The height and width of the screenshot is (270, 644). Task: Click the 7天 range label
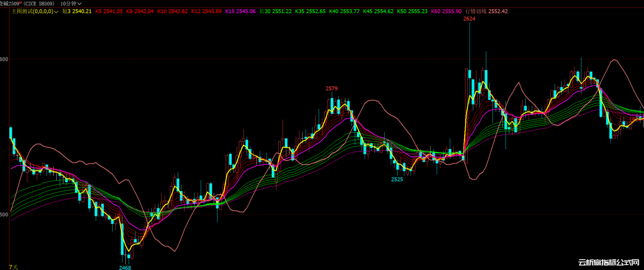point(14,267)
